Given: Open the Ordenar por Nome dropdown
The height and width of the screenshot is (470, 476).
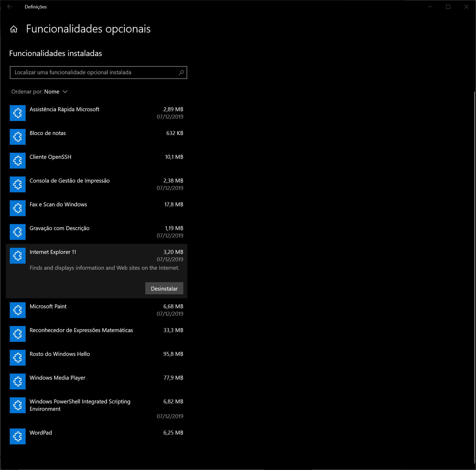Looking at the screenshot, I should coord(55,92).
